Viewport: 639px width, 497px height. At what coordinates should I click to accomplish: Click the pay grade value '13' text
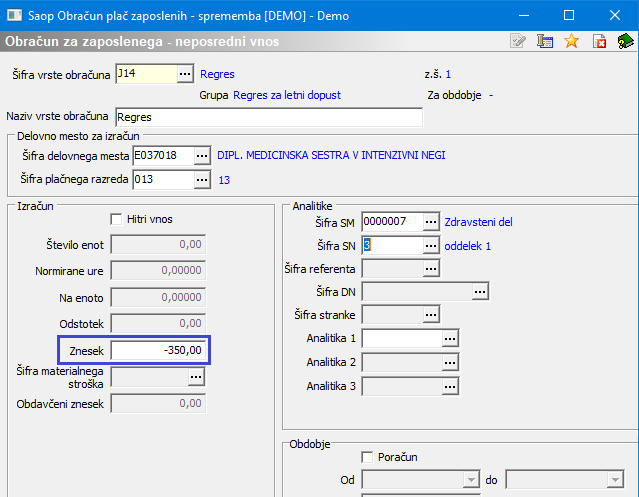224,180
